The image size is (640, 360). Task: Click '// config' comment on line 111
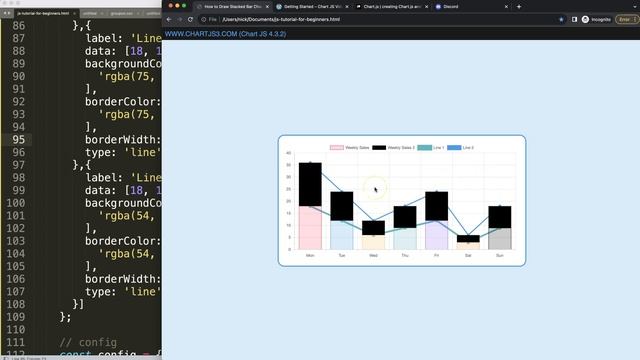pos(88,342)
